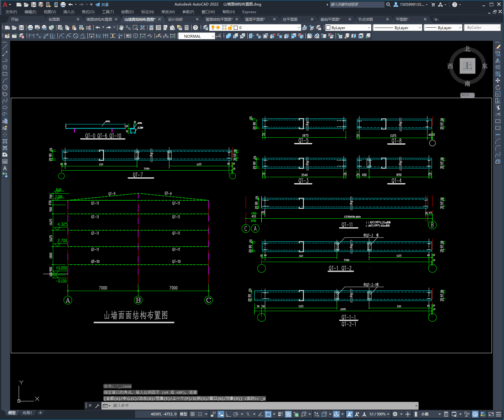Toggle Ortho mode in status bar
This screenshot has width=504, height=420.
tap(228, 414)
